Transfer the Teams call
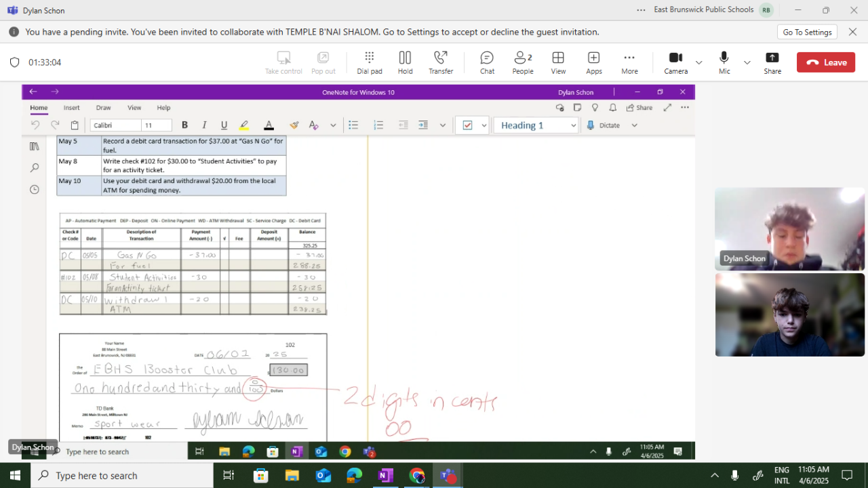 coord(441,62)
